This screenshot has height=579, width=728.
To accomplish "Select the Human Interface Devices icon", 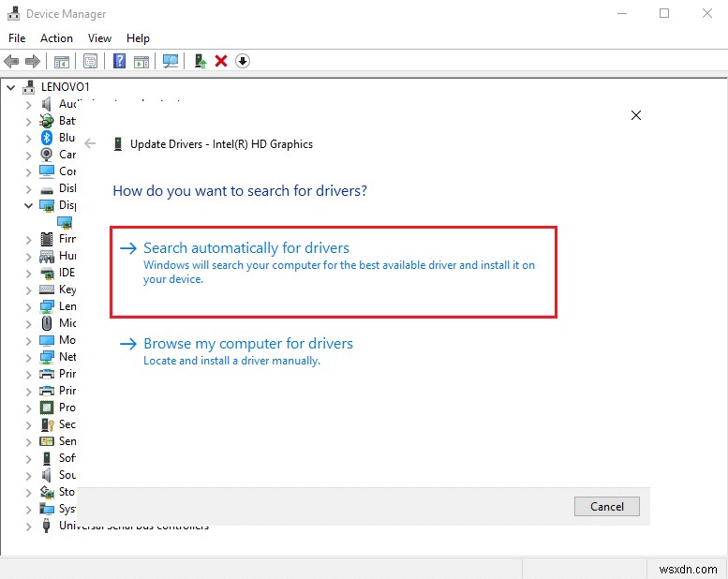I will pyautogui.click(x=47, y=256).
